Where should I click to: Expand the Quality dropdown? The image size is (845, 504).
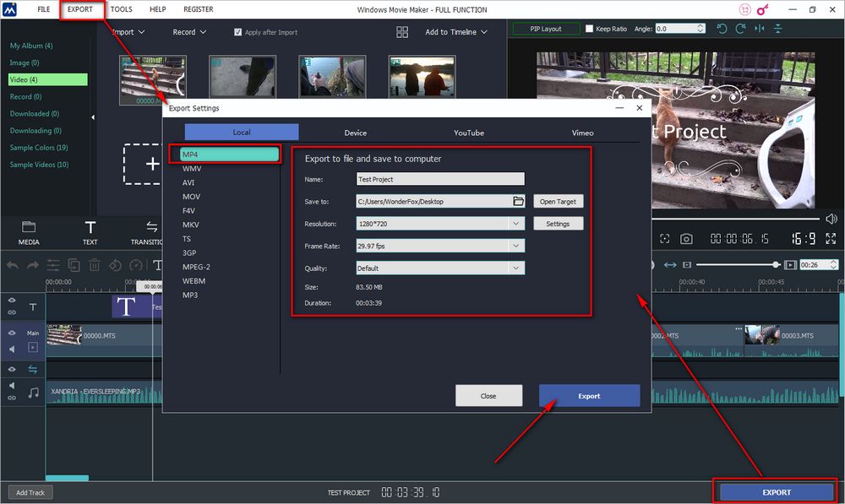tap(515, 268)
